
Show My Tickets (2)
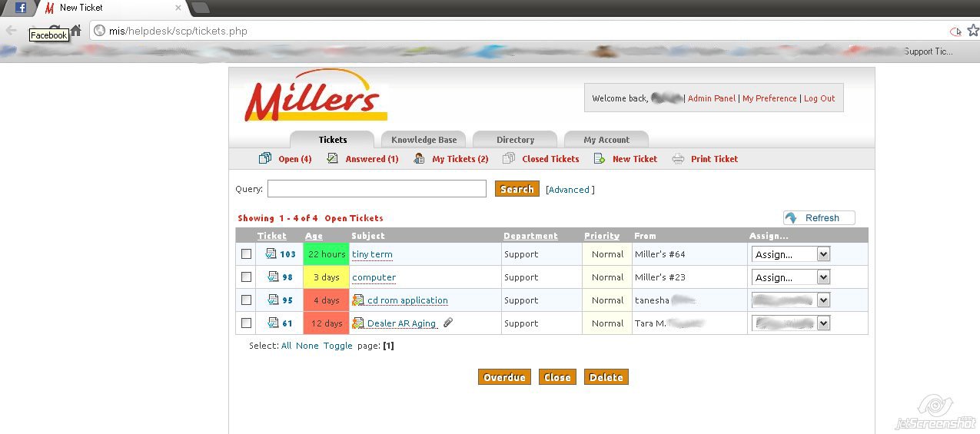tap(460, 159)
